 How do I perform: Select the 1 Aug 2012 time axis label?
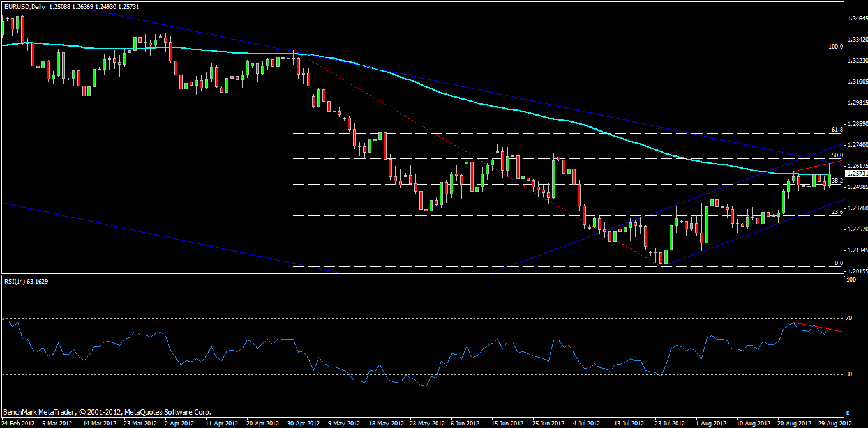pyautogui.click(x=710, y=423)
